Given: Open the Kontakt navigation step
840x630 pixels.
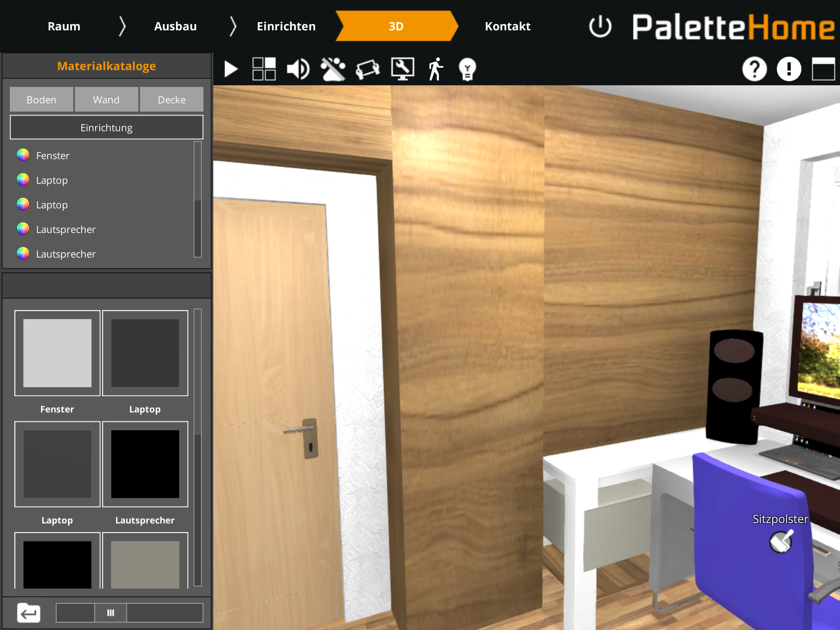Looking at the screenshot, I should (507, 27).
